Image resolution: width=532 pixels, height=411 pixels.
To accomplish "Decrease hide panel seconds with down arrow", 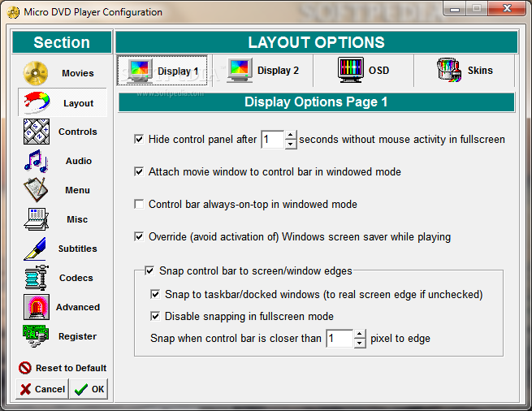I will coord(291,144).
